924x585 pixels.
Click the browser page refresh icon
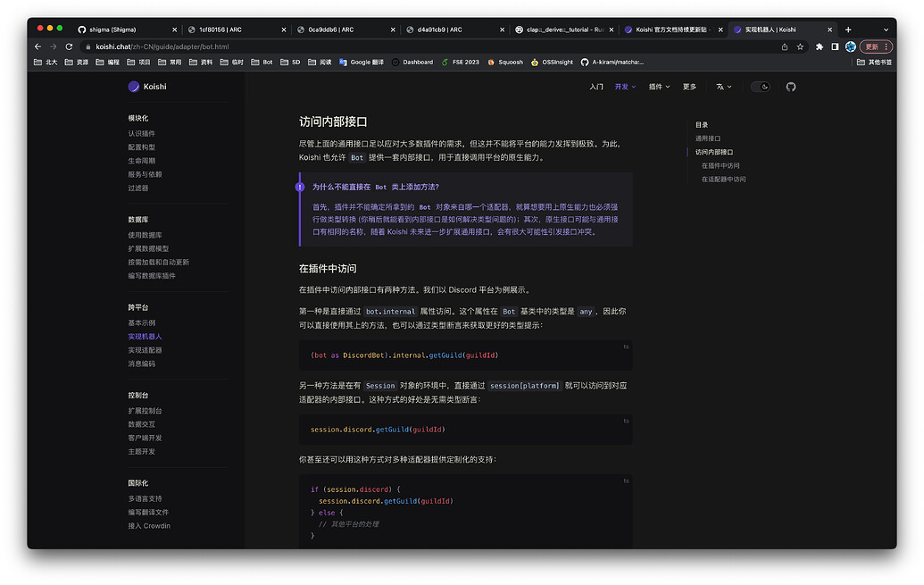(x=69, y=46)
